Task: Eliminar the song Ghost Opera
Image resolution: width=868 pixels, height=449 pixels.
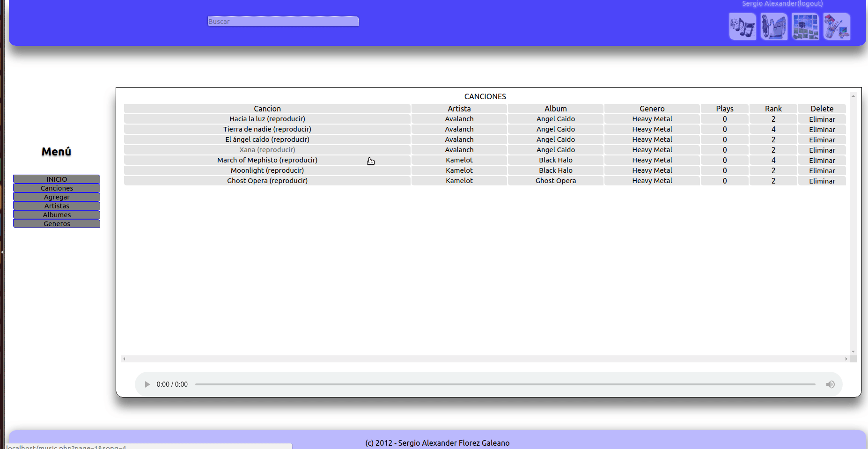Action: click(822, 181)
